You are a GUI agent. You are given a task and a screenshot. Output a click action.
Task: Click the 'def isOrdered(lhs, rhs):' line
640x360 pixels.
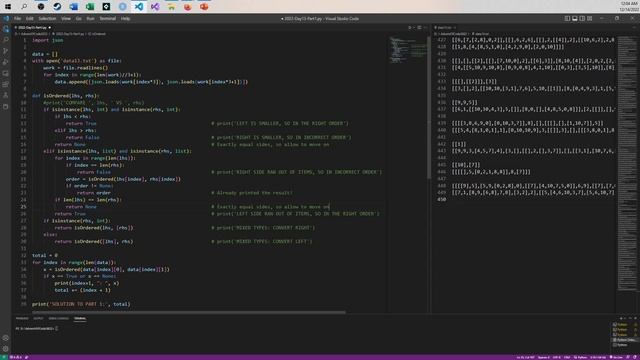point(66,96)
